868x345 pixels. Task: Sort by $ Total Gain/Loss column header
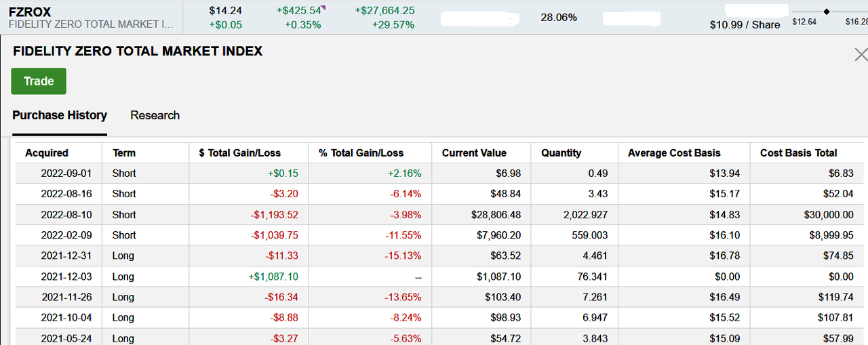239,153
